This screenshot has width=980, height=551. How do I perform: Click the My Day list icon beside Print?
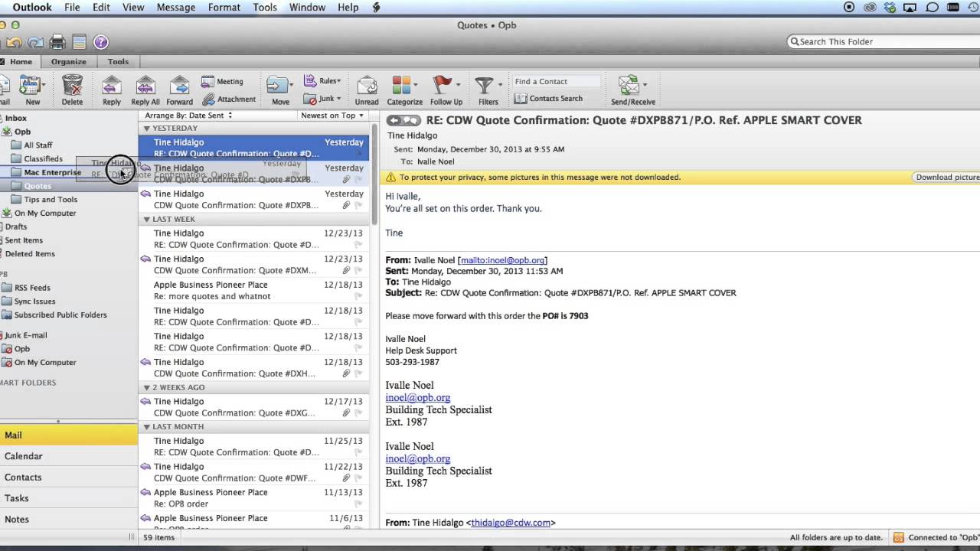coord(79,42)
